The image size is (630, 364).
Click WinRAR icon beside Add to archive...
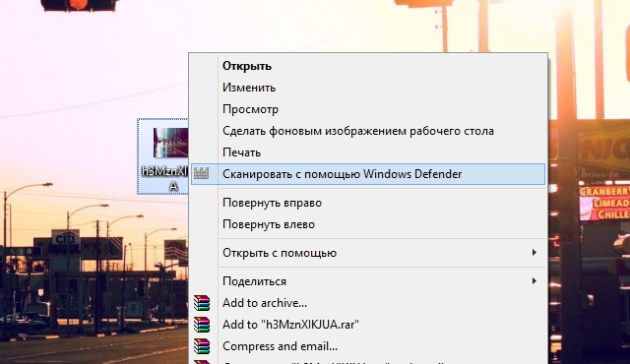202,303
